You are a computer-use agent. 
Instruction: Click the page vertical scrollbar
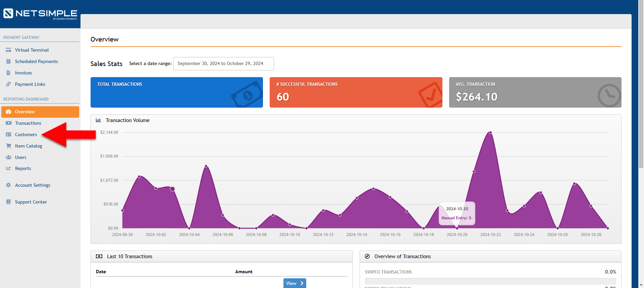tap(641, 84)
